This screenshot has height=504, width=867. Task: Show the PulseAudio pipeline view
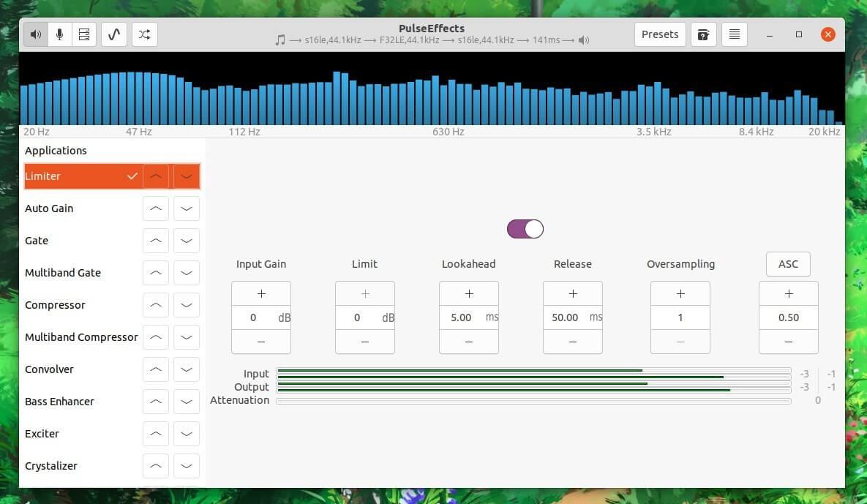click(84, 34)
